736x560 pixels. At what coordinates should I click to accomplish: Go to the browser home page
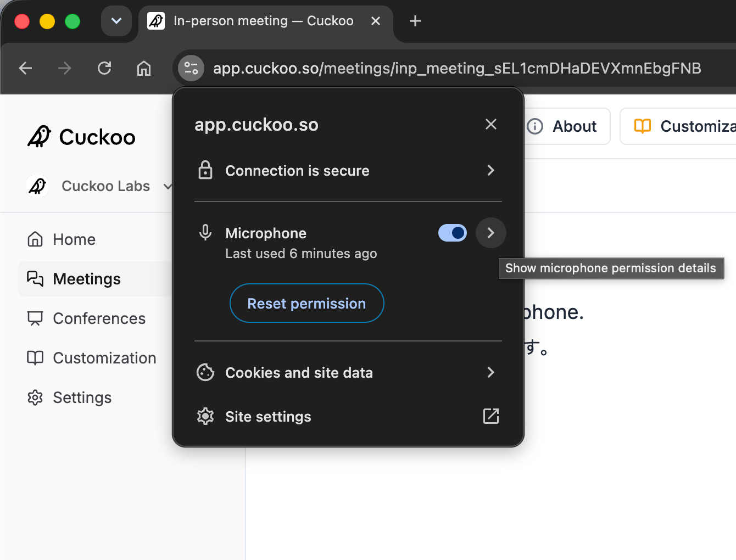pos(144,68)
